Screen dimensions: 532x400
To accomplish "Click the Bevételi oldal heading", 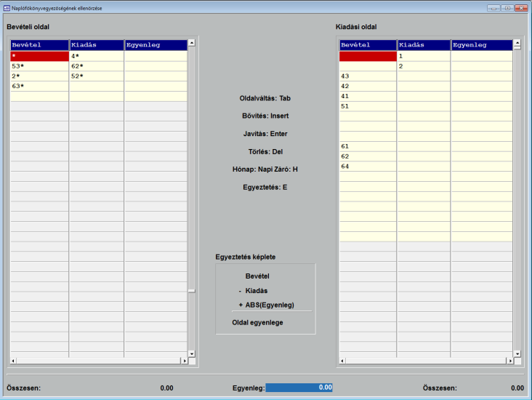I will tap(28, 27).
